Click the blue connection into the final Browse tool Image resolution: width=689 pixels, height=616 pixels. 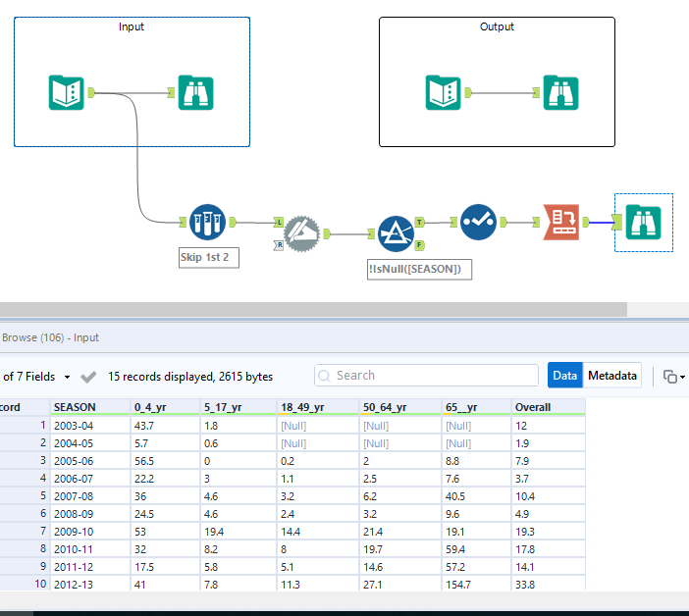(x=601, y=222)
